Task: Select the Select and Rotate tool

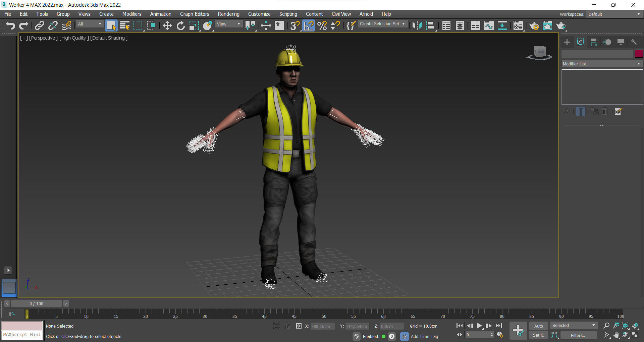Action: [180, 26]
